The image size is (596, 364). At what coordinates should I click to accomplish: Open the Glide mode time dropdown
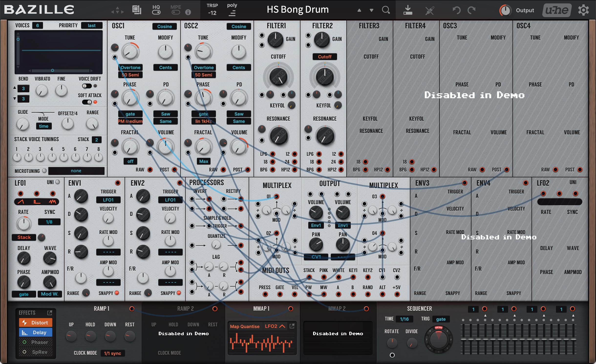44,126
